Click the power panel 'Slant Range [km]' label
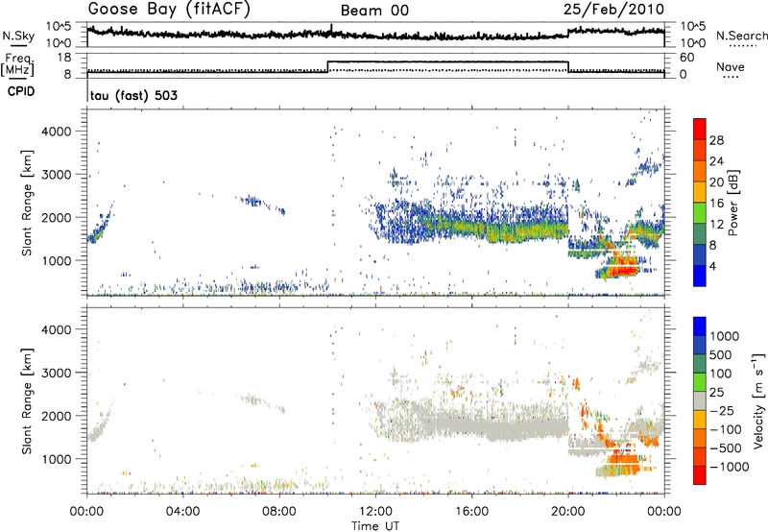 click(x=27, y=203)
